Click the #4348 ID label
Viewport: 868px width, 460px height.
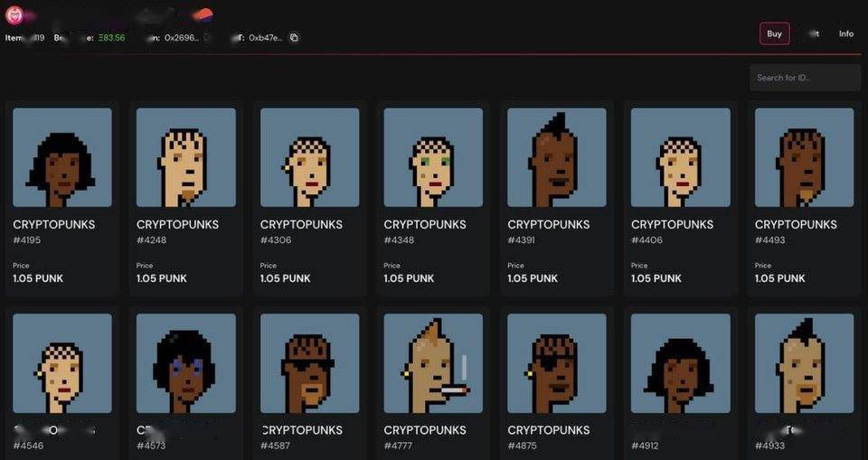tap(399, 239)
